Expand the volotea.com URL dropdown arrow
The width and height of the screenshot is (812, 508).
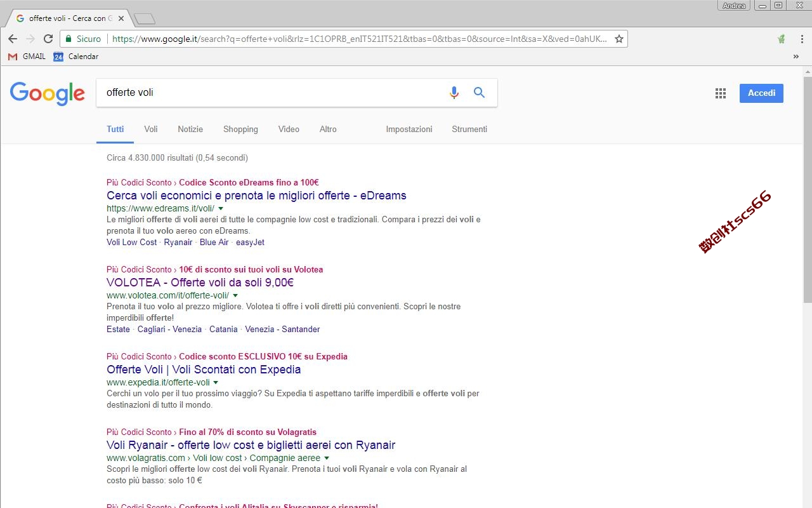235,295
